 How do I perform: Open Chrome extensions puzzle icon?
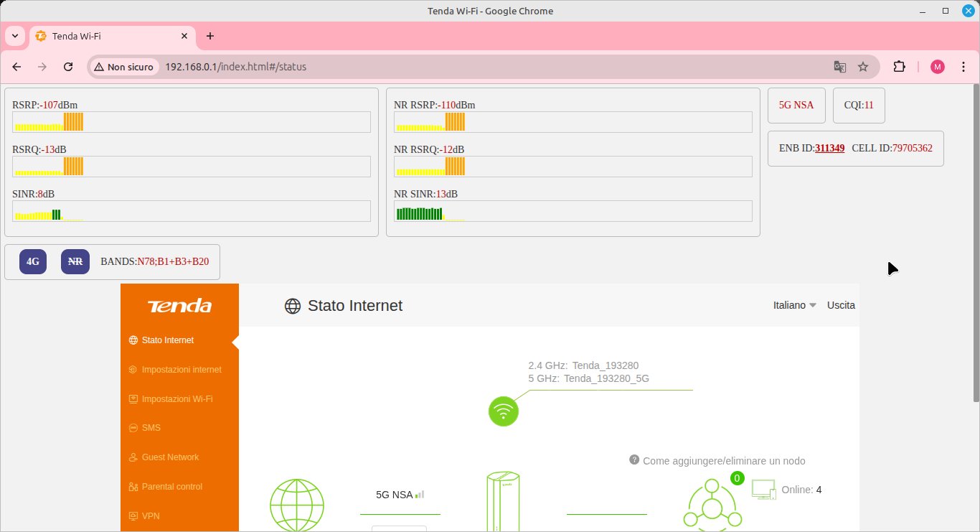tap(899, 67)
